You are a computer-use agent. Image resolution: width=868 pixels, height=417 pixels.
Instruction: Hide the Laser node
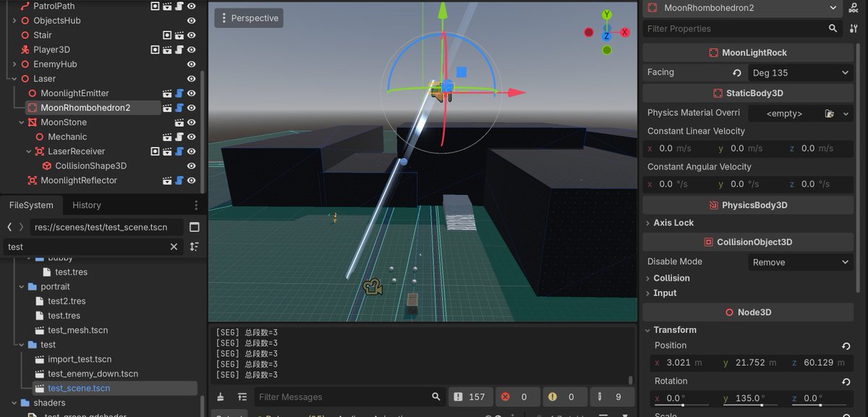[x=192, y=79]
